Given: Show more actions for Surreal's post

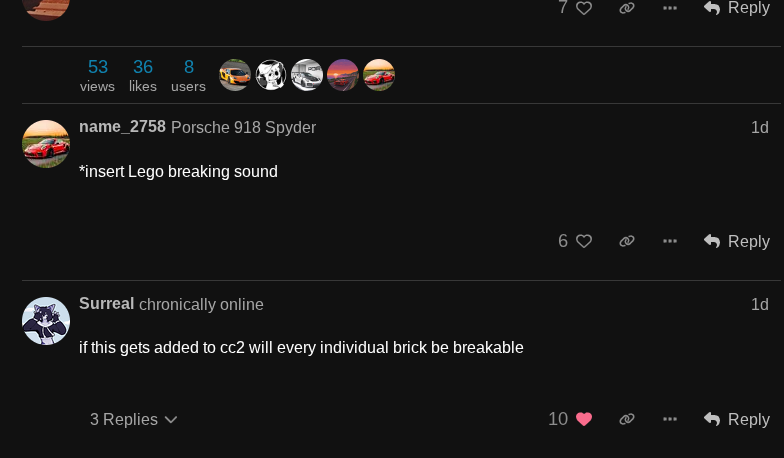Looking at the screenshot, I should click(x=670, y=419).
